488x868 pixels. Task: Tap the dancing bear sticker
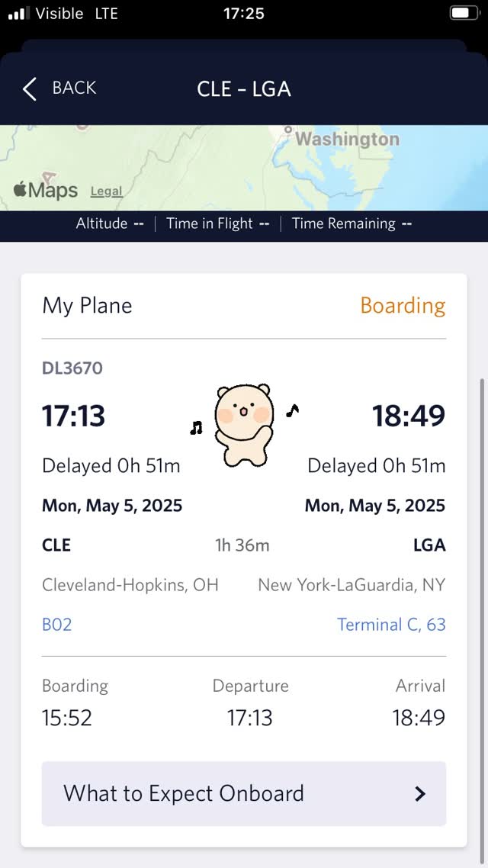point(244,424)
